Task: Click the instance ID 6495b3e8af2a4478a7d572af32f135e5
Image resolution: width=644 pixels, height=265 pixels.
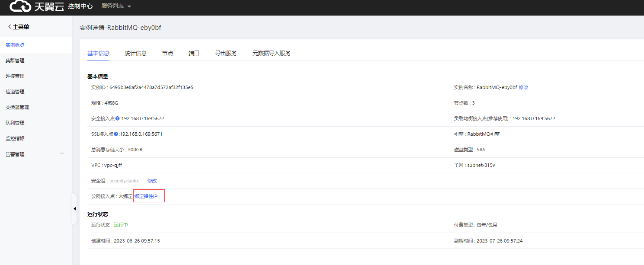Action: [x=151, y=87]
